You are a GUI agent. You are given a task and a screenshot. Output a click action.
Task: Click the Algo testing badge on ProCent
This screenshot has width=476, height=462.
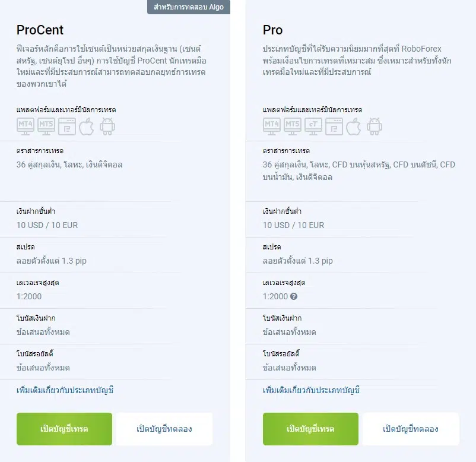pos(189,7)
